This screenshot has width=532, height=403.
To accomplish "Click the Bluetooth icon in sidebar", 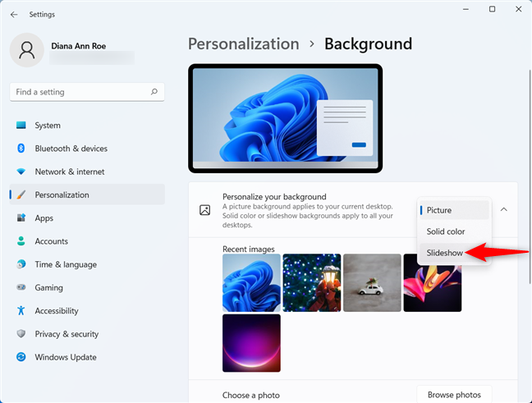I will pos(21,149).
